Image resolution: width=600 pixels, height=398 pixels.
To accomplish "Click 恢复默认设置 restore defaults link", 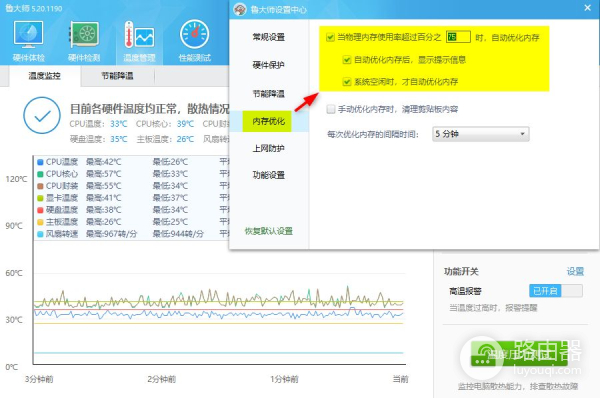I will [x=269, y=231].
